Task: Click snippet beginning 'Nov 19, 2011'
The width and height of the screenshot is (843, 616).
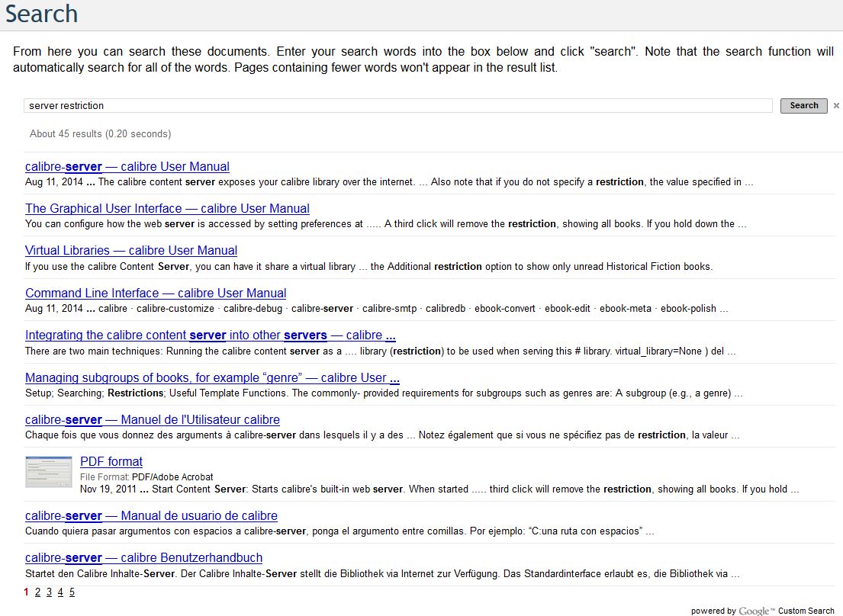Action: pyautogui.click(x=439, y=489)
